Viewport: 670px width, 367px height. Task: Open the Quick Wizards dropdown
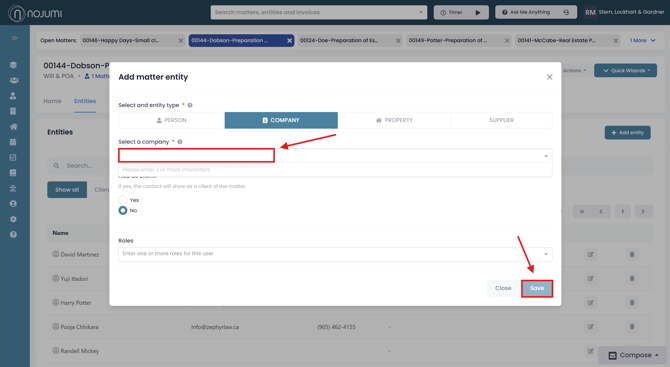[x=625, y=70]
